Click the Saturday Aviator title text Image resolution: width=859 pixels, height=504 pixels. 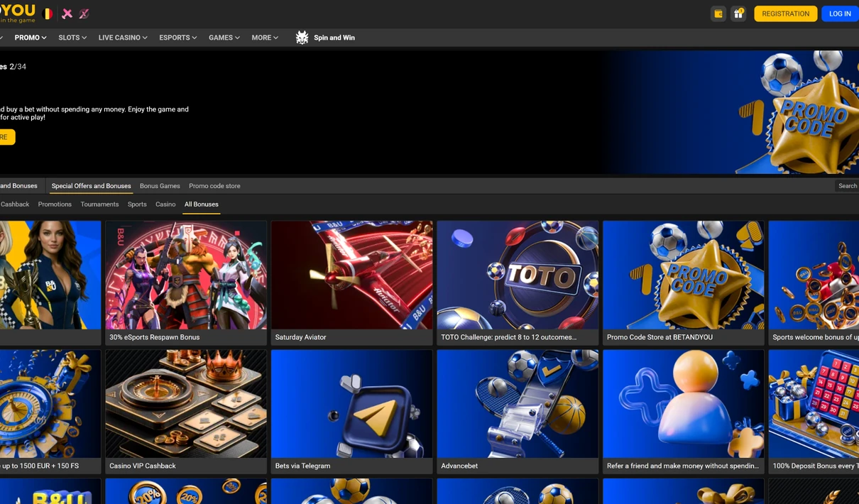[300, 337]
